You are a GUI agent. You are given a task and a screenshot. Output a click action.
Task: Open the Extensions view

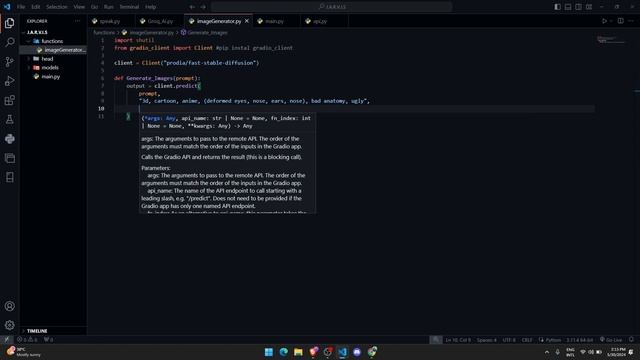9,100
